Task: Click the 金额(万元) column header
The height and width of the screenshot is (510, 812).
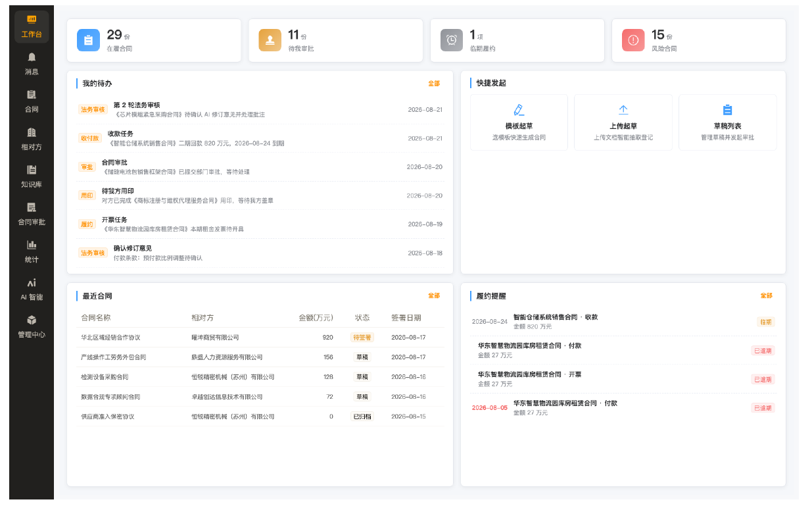Action: (x=316, y=318)
